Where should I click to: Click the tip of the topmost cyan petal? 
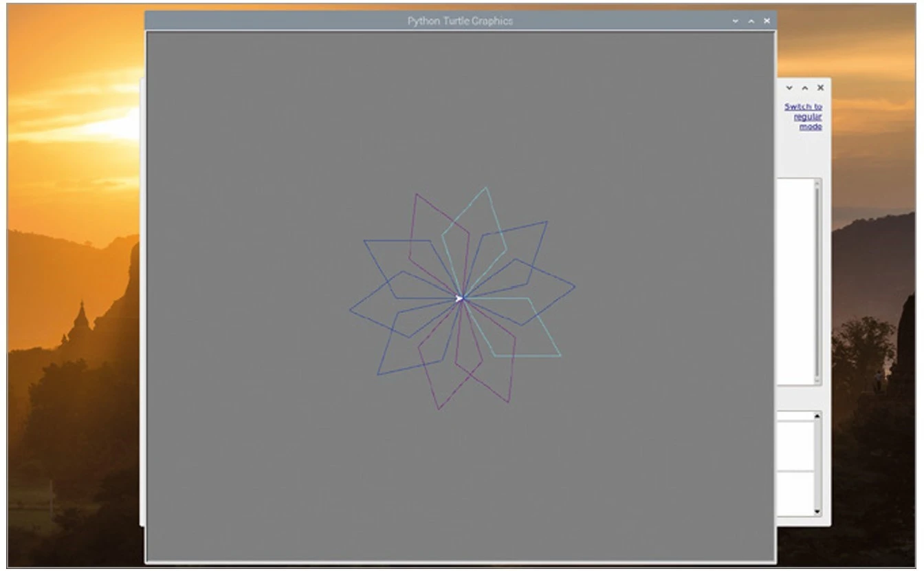tap(486, 188)
